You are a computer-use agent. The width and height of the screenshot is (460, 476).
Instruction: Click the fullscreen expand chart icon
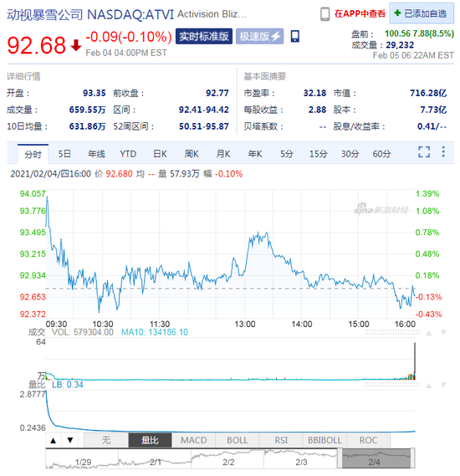click(424, 151)
